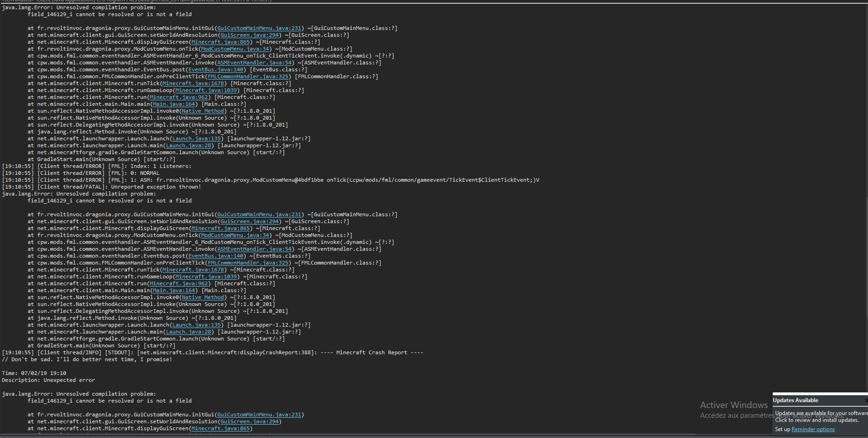868x438 pixels.
Task: Click the 'Click to review and install updates' message
Action: tap(817, 420)
